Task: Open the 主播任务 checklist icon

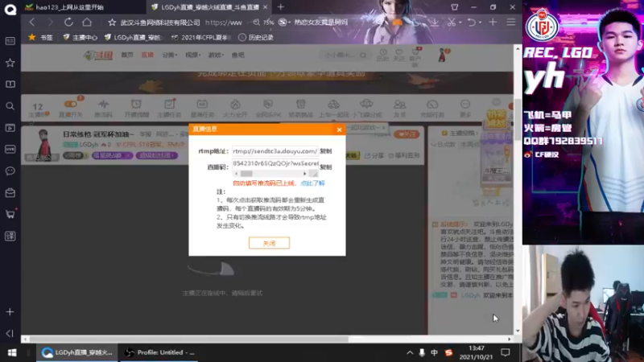Action: (169, 109)
